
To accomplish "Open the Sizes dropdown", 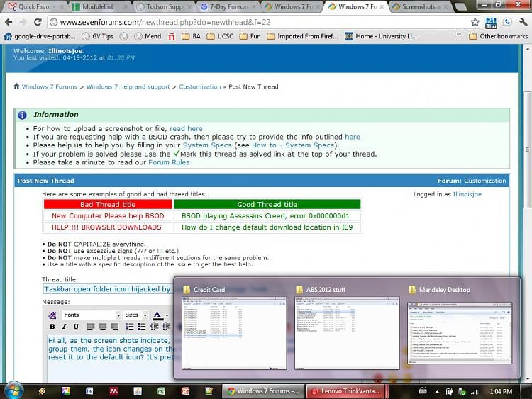I will (x=135, y=315).
